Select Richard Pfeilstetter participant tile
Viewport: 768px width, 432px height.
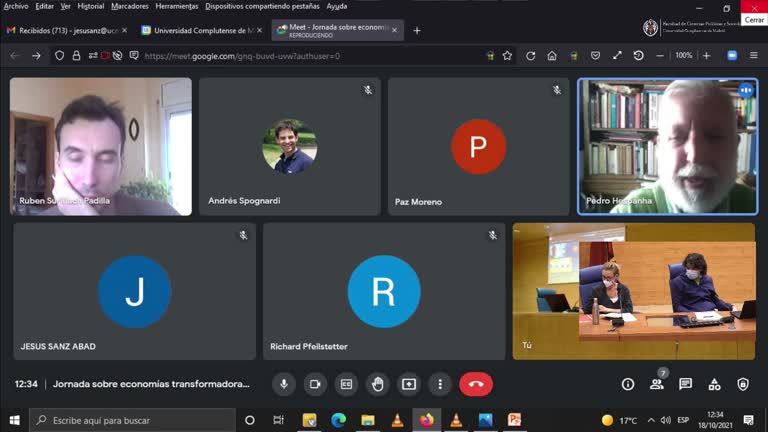click(384, 291)
